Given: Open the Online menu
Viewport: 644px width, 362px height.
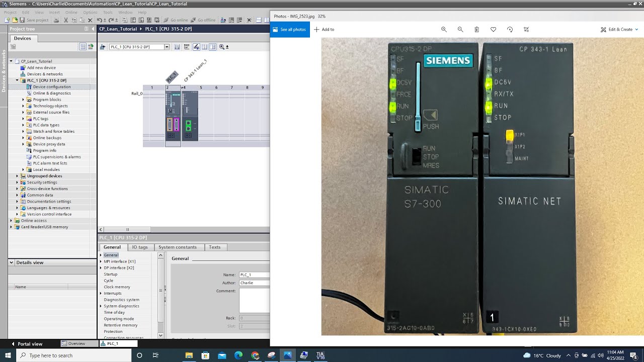Looking at the screenshot, I should click(x=71, y=12).
